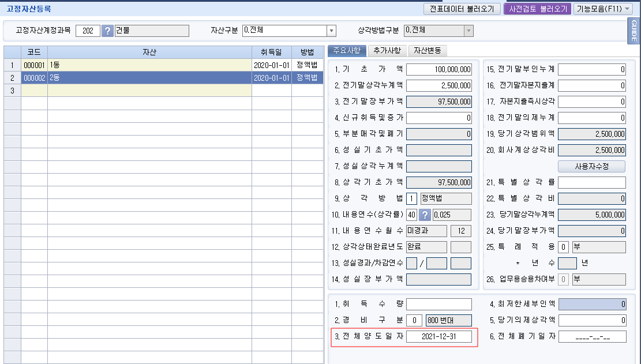Click 당기상각범위액 value 2,500,000

point(591,134)
